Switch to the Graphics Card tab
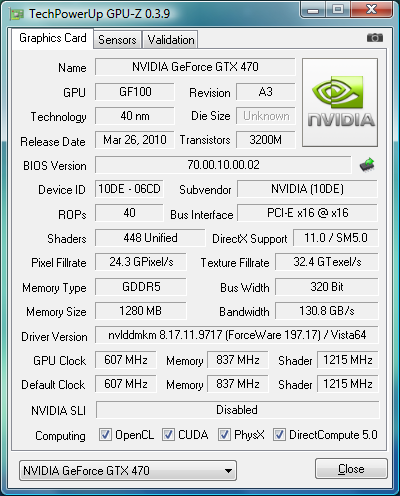Screen dimensions: 400x496 53,38
